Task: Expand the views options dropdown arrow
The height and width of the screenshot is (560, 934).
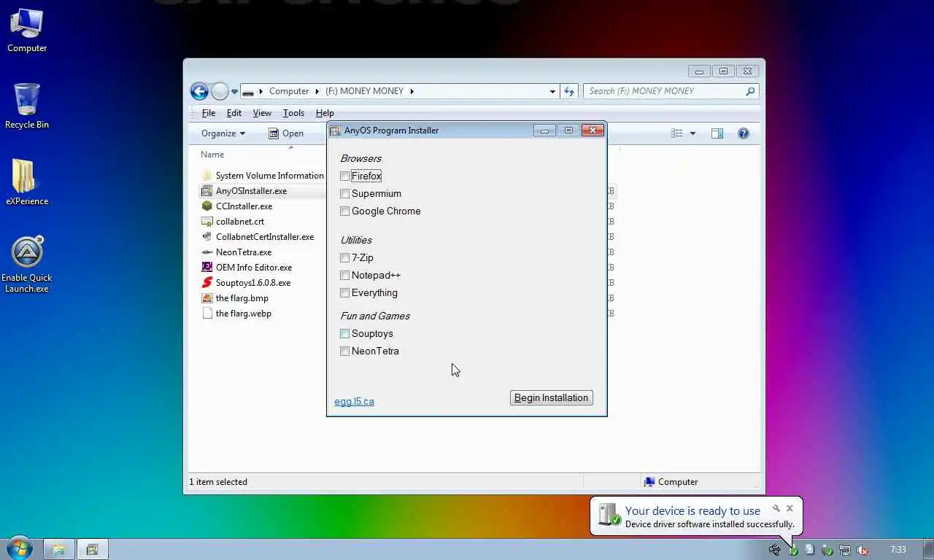Action: coord(692,133)
